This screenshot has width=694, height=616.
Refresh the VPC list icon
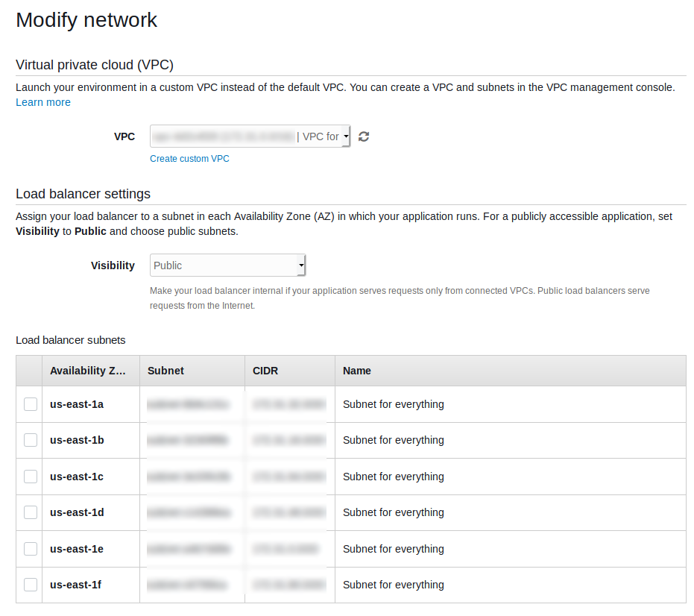363,136
